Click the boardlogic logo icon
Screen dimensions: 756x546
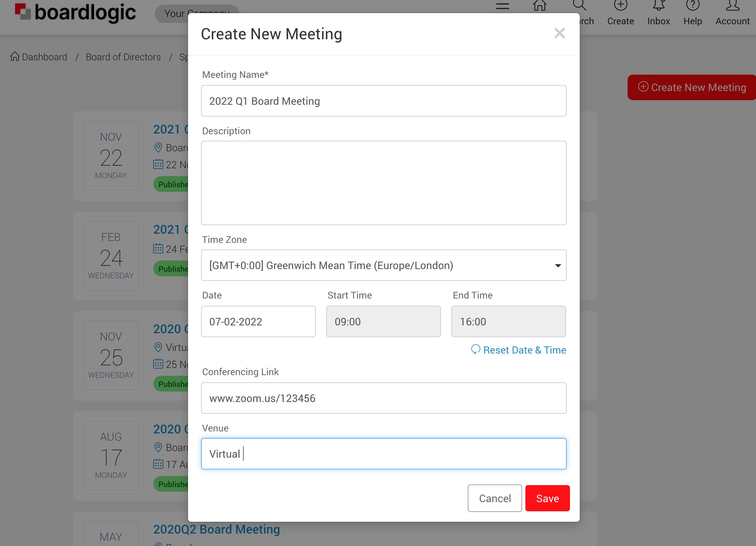pyautogui.click(x=23, y=12)
